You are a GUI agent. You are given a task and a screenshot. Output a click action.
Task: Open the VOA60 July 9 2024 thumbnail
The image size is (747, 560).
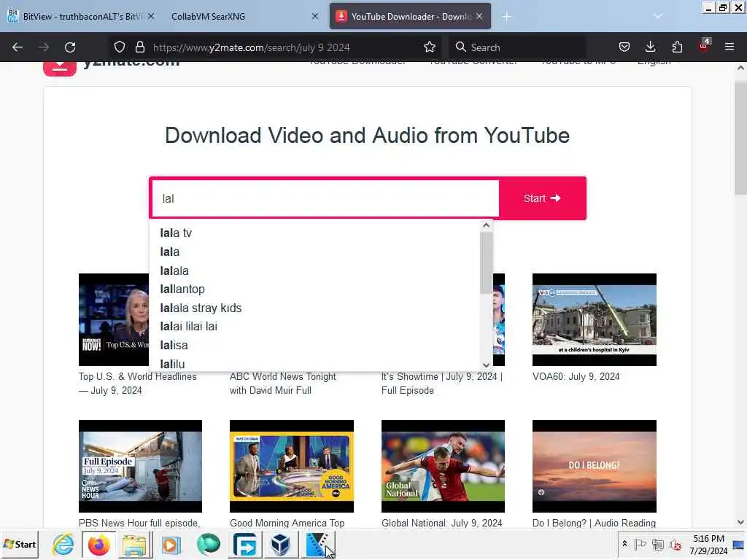point(594,319)
